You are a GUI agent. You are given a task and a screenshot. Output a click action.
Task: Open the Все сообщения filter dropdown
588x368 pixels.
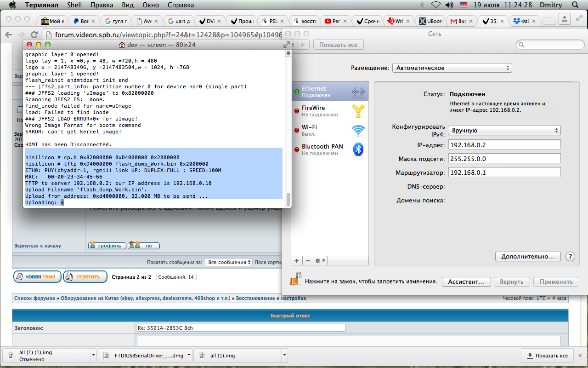pos(228,262)
